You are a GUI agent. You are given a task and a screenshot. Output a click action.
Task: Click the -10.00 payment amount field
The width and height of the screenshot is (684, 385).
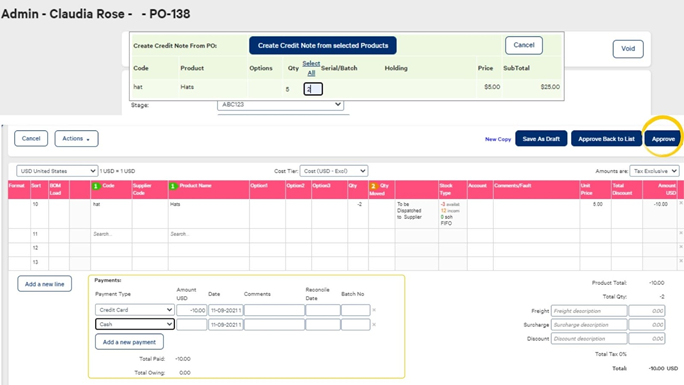192,310
